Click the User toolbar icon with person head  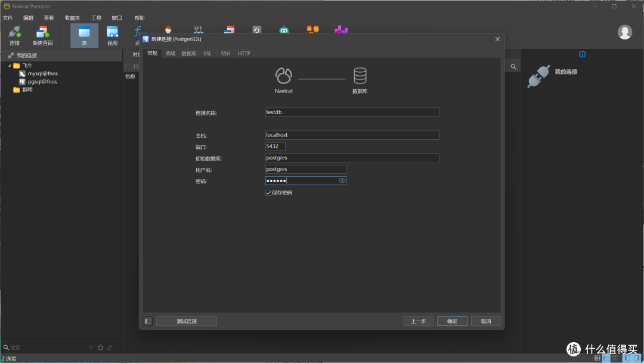pyautogui.click(x=168, y=30)
